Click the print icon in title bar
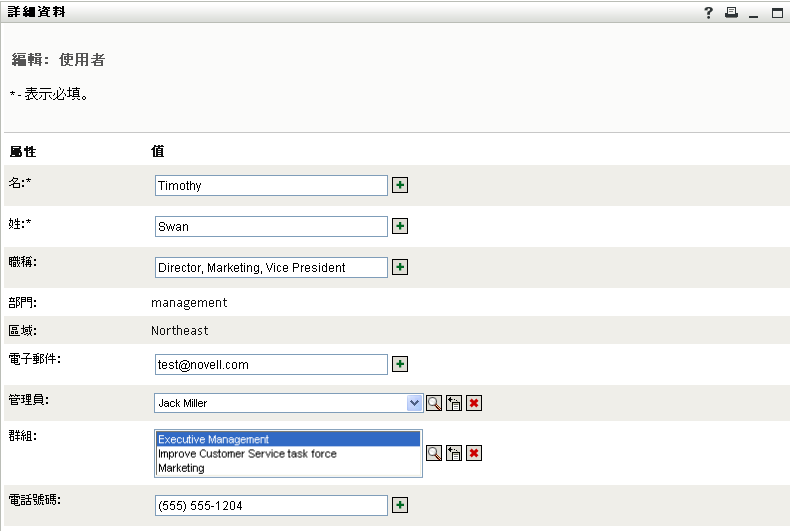This screenshot has height=531, width=790. 731,13
